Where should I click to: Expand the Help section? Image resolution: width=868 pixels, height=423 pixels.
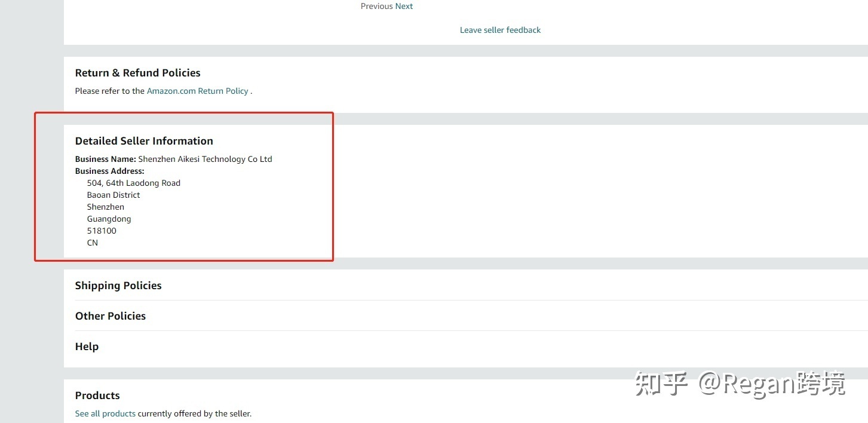(x=87, y=347)
